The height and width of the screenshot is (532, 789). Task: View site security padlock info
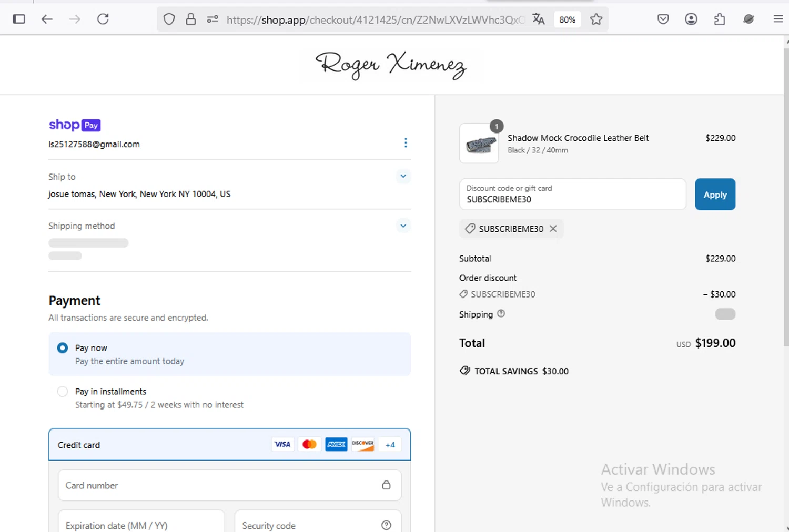(191, 19)
